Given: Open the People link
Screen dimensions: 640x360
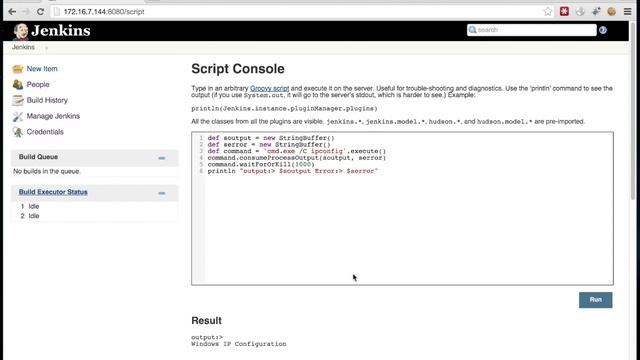Looking at the screenshot, I should [x=38, y=84].
